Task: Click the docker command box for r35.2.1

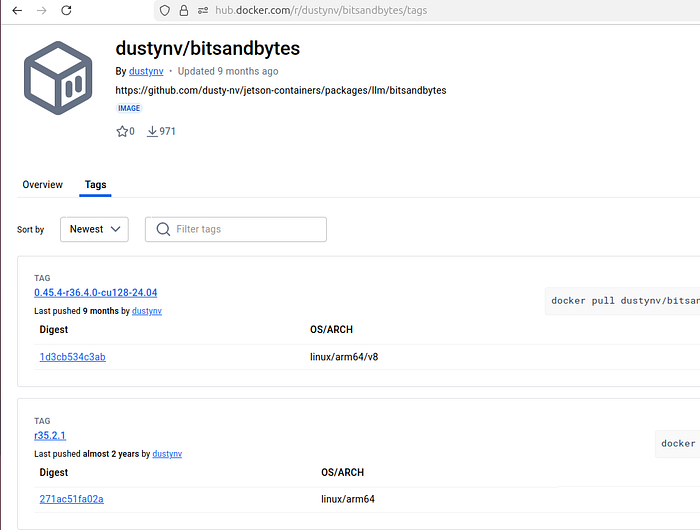Action: click(x=677, y=444)
